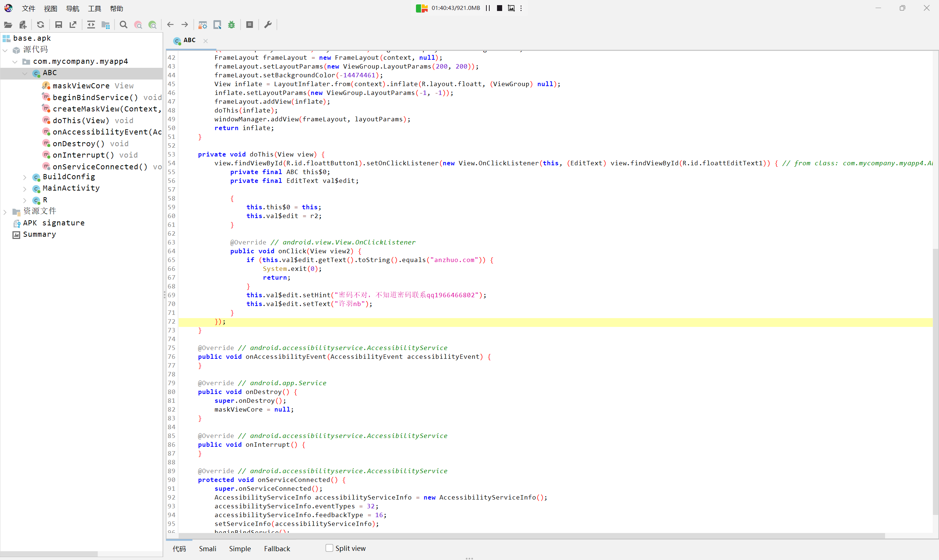Image resolution: width=939 pixels, height=560 pixels.
Task: Click the recorder screenshot image icon
Action: 511,8
